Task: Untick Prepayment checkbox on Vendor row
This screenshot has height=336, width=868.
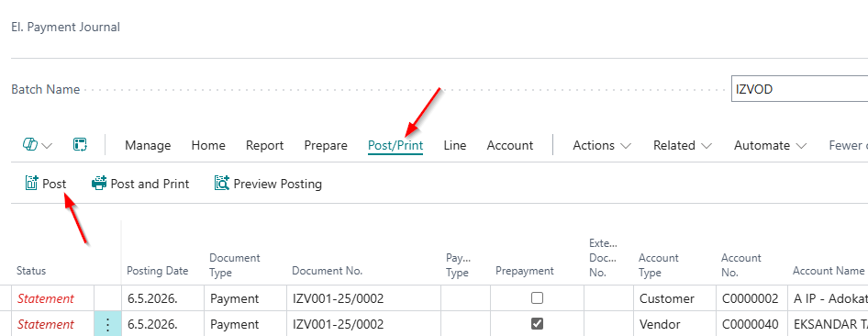Action: [537, 324]
